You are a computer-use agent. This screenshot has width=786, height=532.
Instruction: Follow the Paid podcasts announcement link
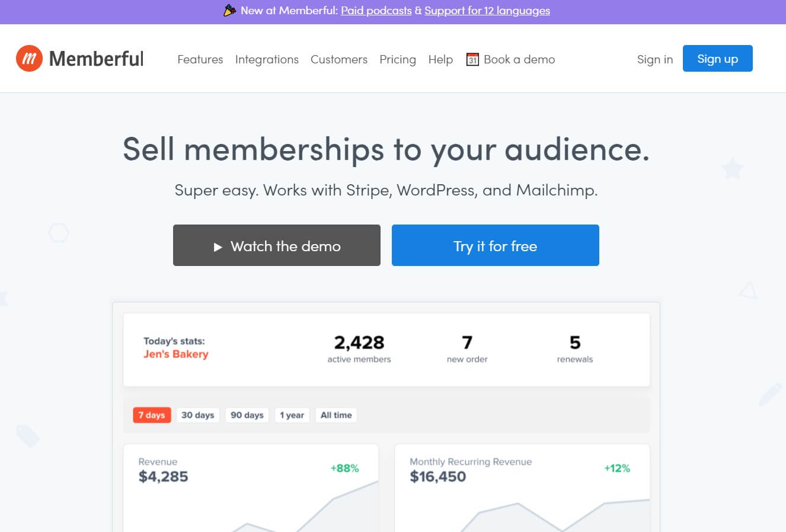tap(376, 10)
